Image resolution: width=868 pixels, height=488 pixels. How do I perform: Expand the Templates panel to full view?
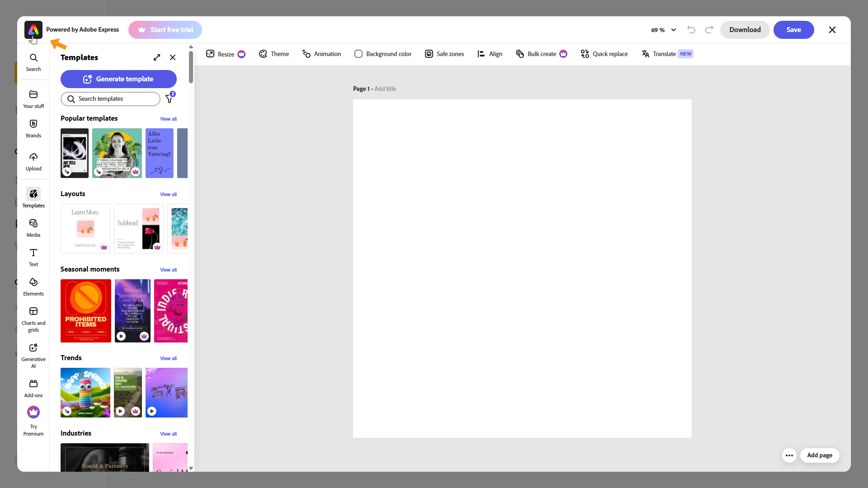(x=157, y=57)
